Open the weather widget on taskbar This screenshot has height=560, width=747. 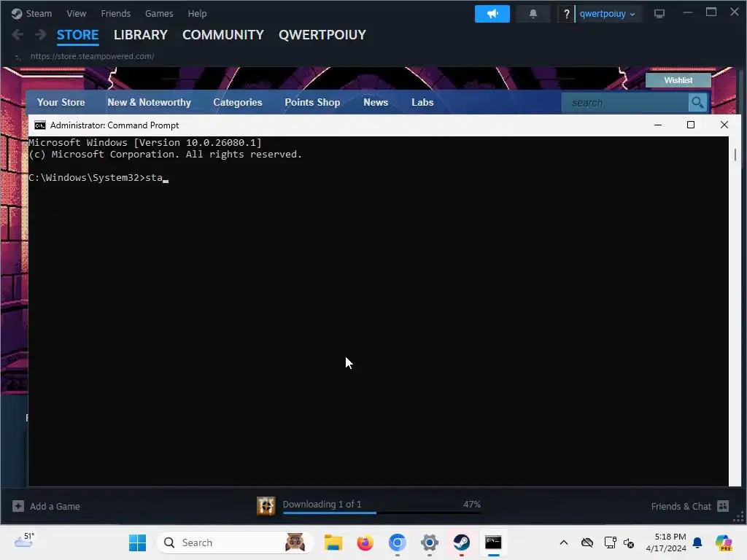click(x=24, y=540)
